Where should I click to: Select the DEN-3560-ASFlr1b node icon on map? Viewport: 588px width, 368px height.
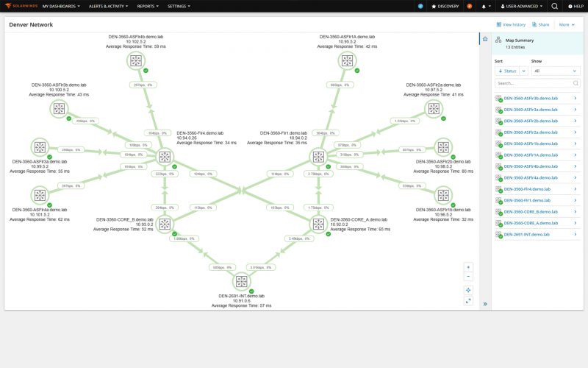coord(443,195)
